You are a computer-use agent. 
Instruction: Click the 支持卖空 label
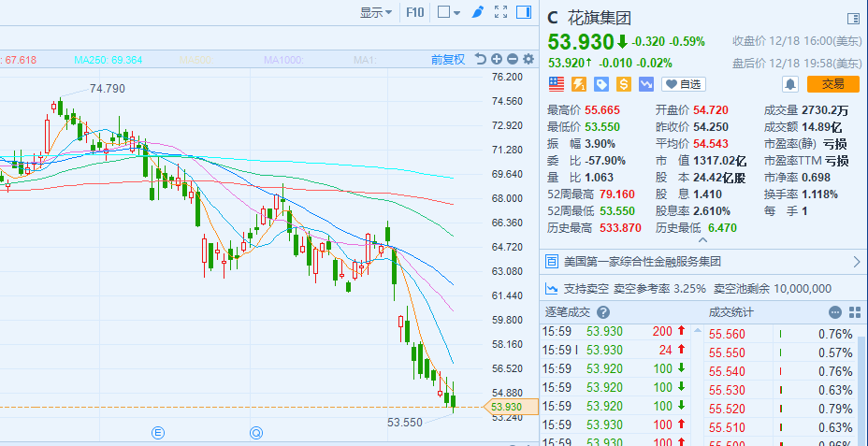coord(586,288)
